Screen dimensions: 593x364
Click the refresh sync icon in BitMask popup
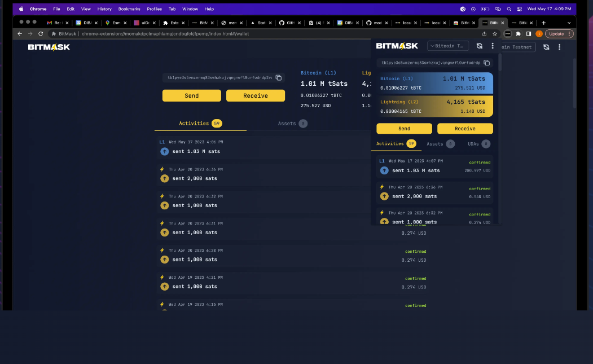pyautogui.click(x=479, y=46)
